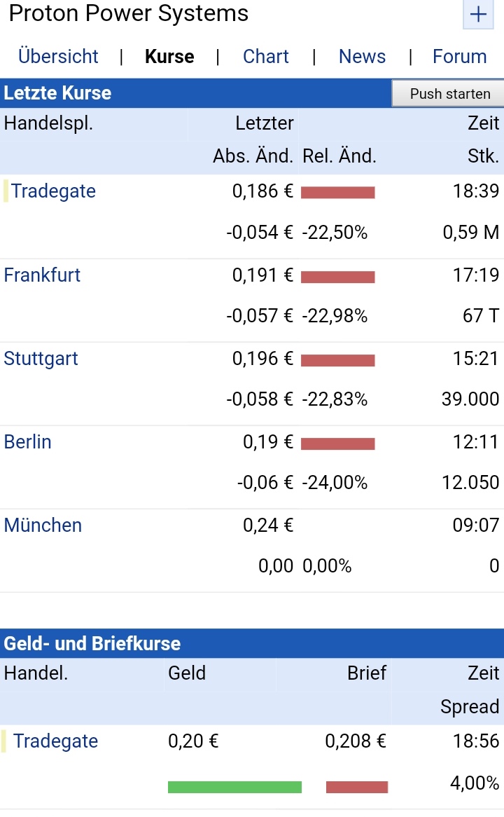504x817 pixels.
Task: Click the green Geld bar
Action: click(234, 787)
